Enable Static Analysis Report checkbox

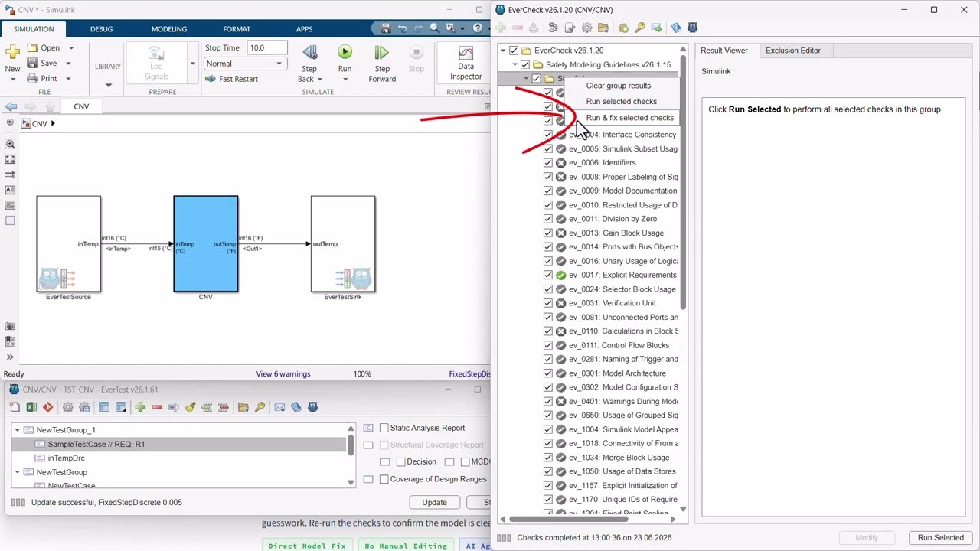[x=384, y=428]
